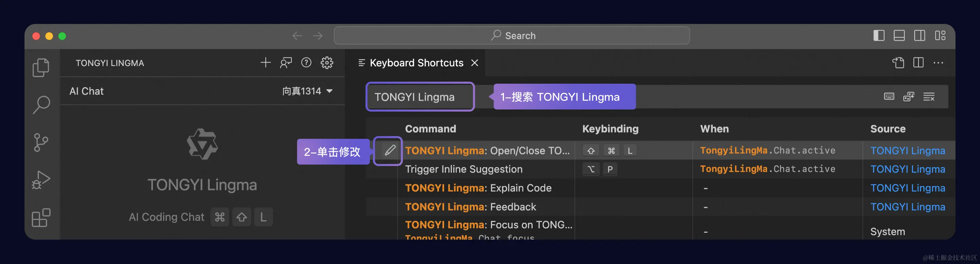Viewport: 980px width, 264px height.
Task: Click inside the TONGYI Lingma search field
Action: [x=420, y=97]
